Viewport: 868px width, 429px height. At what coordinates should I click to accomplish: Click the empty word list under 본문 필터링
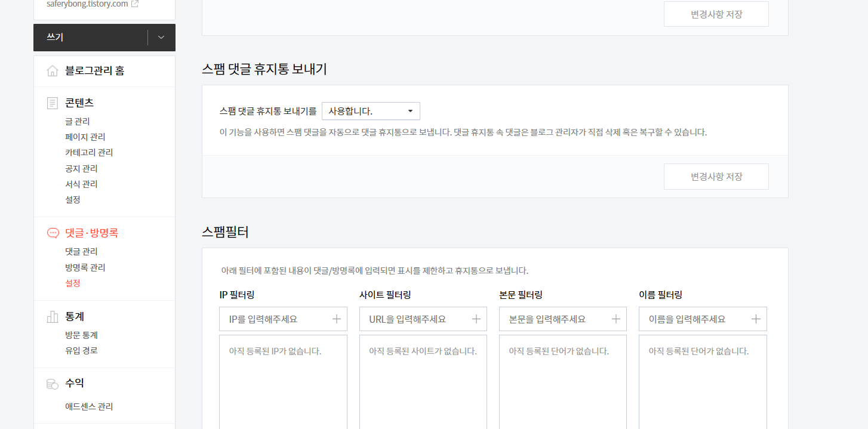pyautogui.click(x=562, y=382)
